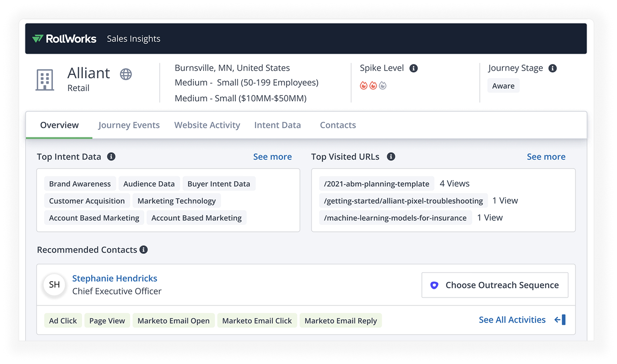This screenshot has height=364, width=617.
Task: Click the RollWorks logo
Action: [64, 39]
